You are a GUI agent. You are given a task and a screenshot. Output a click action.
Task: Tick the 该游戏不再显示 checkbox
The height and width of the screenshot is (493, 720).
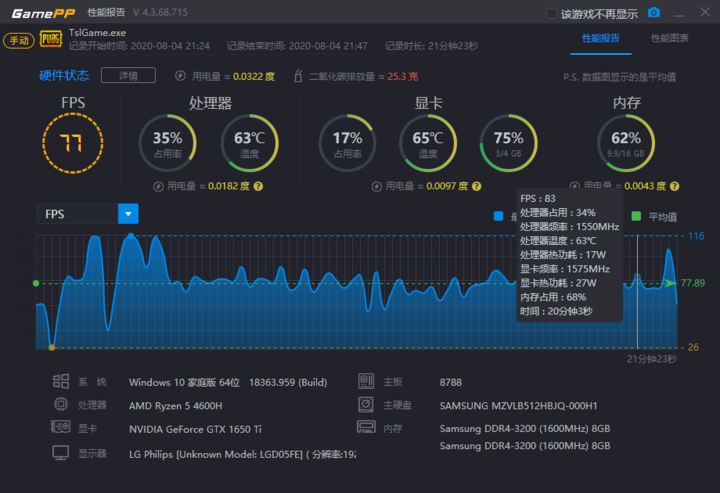[x=551, y=13]
